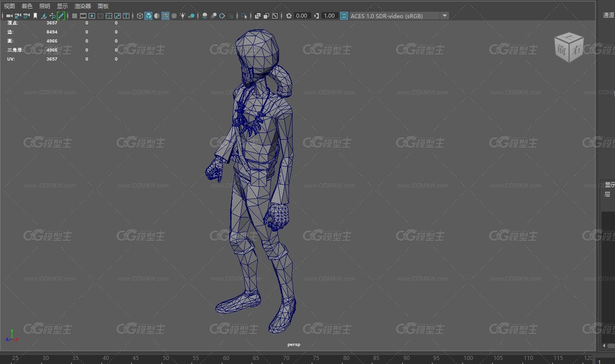Click the Isolate Select icon
Viewport: 615px width, 364px height.
click(244, 16)
